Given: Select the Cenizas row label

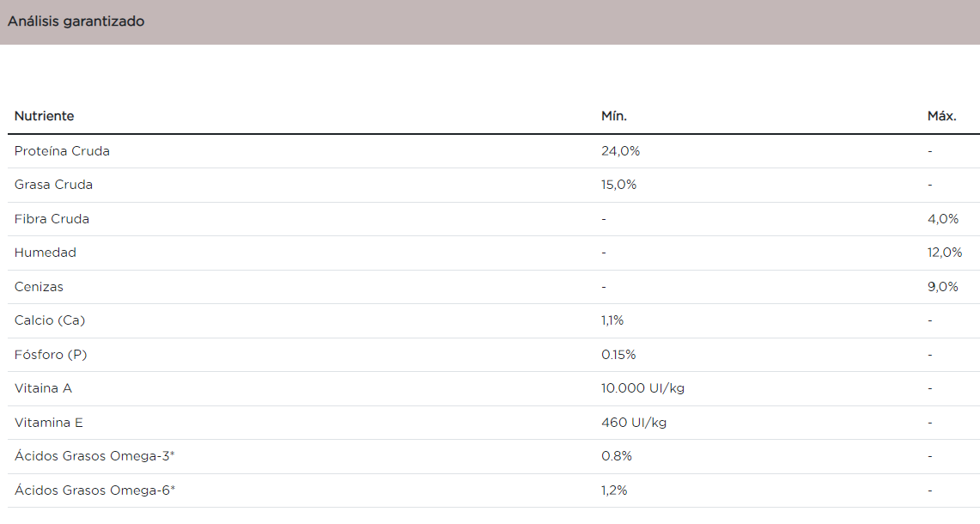Looking at the screenshot, I should click(39, 287).
